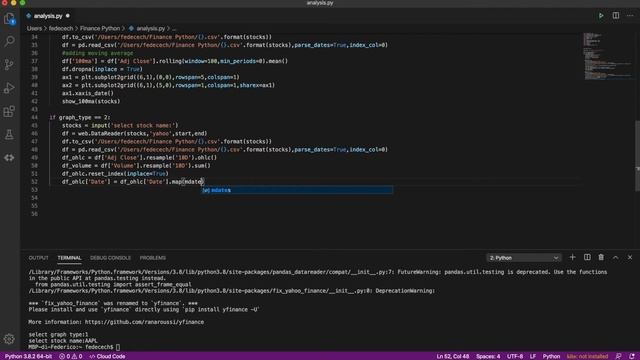Click the '#adding moving average' comment
The image size is (640, 360).
(x=97, y=53)
